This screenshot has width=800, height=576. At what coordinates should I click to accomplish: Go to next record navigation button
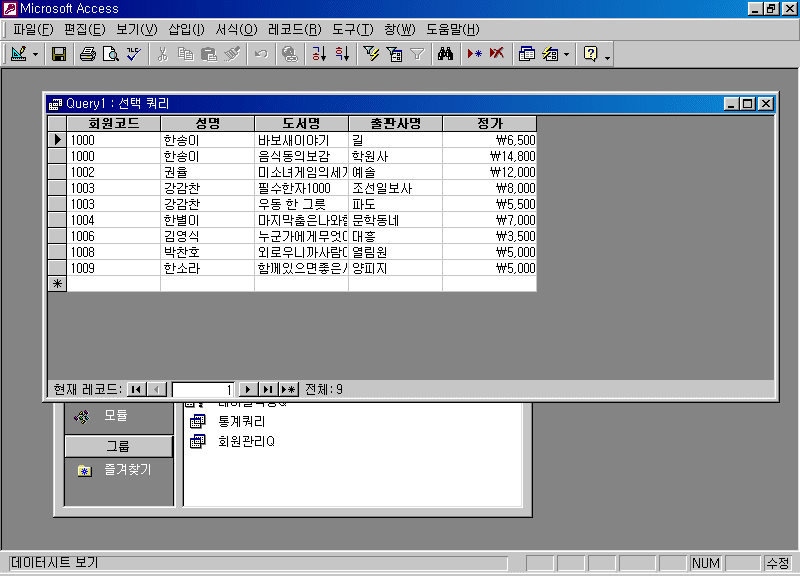click(248, 390)
